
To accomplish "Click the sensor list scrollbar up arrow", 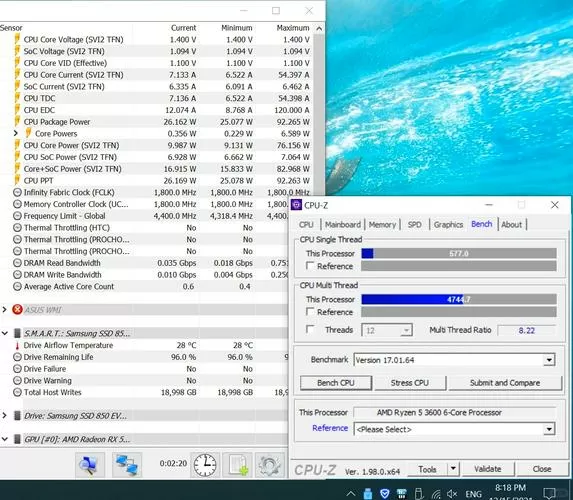I will (319, 28).
